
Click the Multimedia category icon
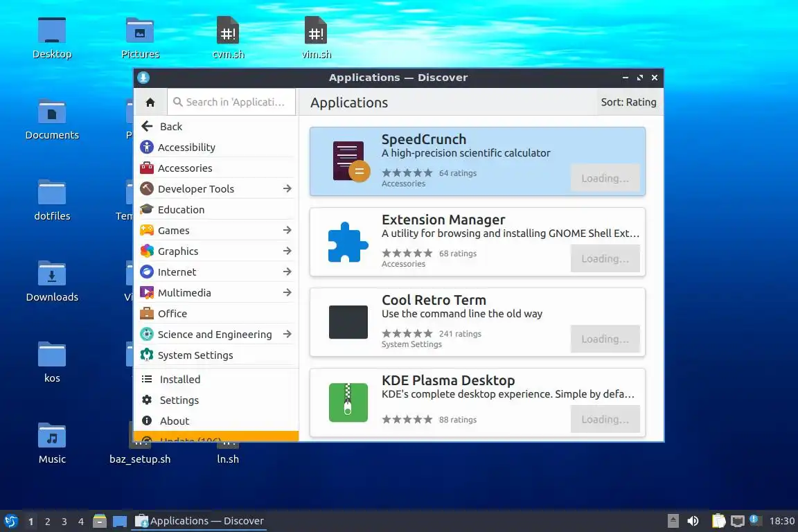[147, 293]
